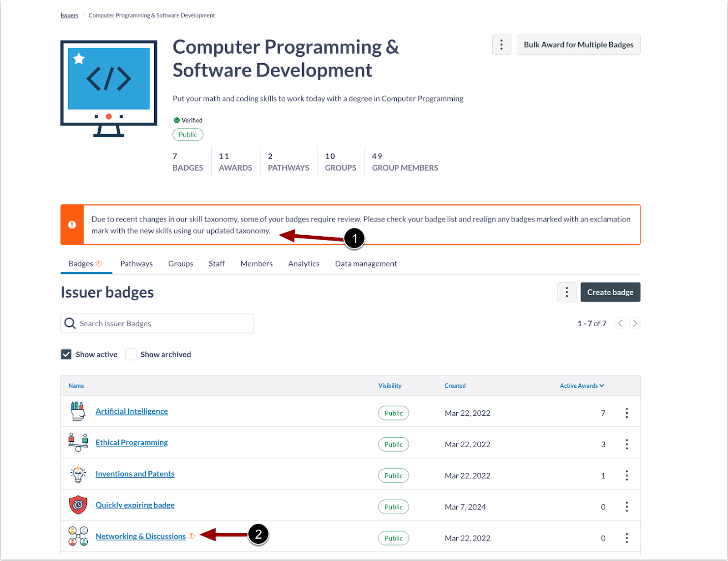
Task: Sort badges by Name column
Action: [x=76, y=386]
